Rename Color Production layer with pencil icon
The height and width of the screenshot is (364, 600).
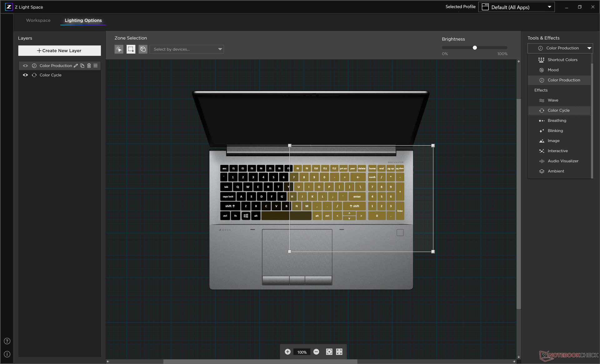[x=76, y=66]
